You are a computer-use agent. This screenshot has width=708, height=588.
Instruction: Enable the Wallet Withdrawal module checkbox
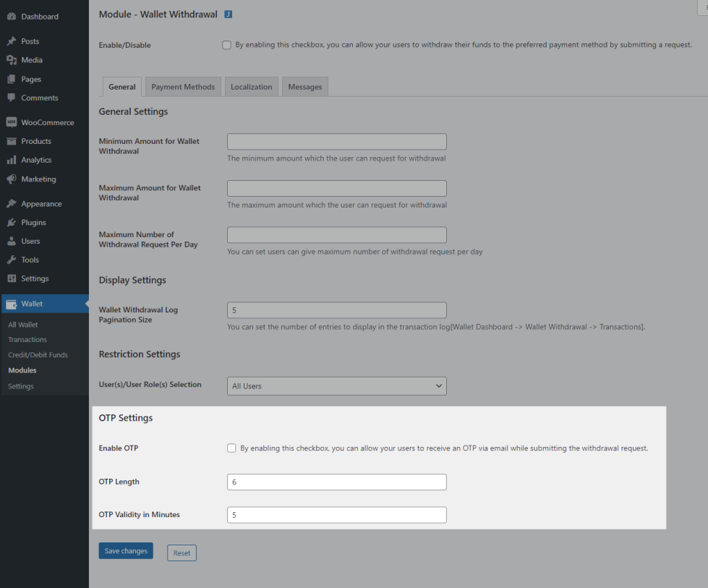(x=226, y=45)
